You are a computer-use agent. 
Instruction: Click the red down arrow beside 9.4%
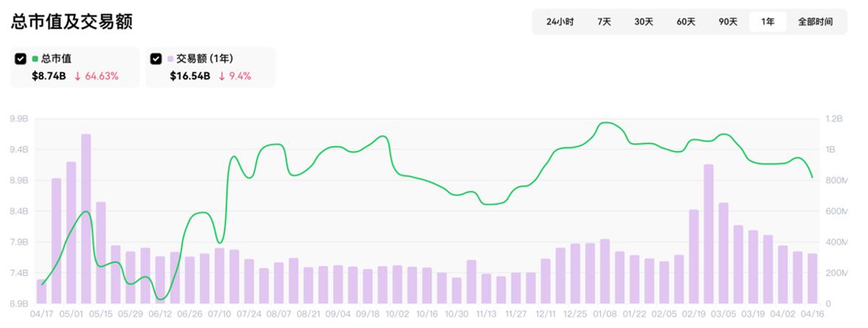220,76
